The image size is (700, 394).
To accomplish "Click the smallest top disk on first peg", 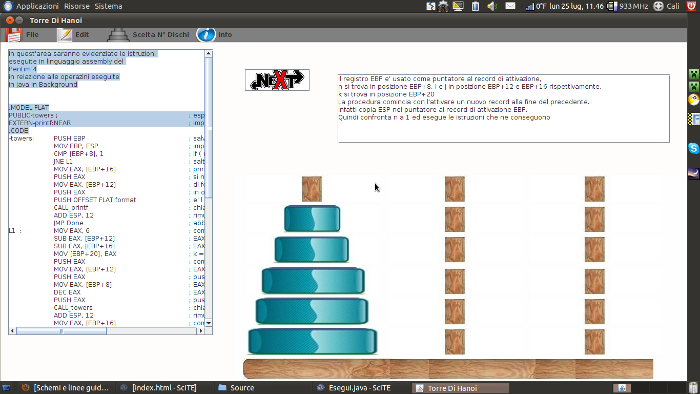I will pyautogui.click(x=312, y=219).
